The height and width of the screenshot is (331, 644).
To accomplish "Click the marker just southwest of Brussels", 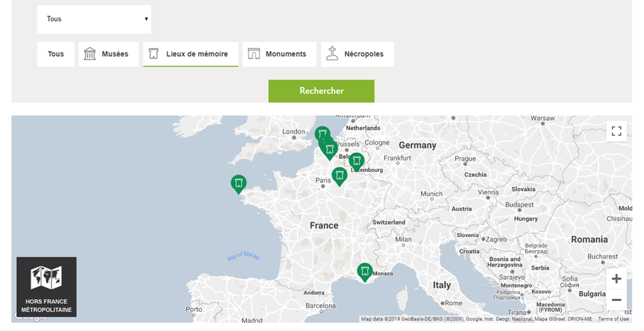I will [329, 150].
